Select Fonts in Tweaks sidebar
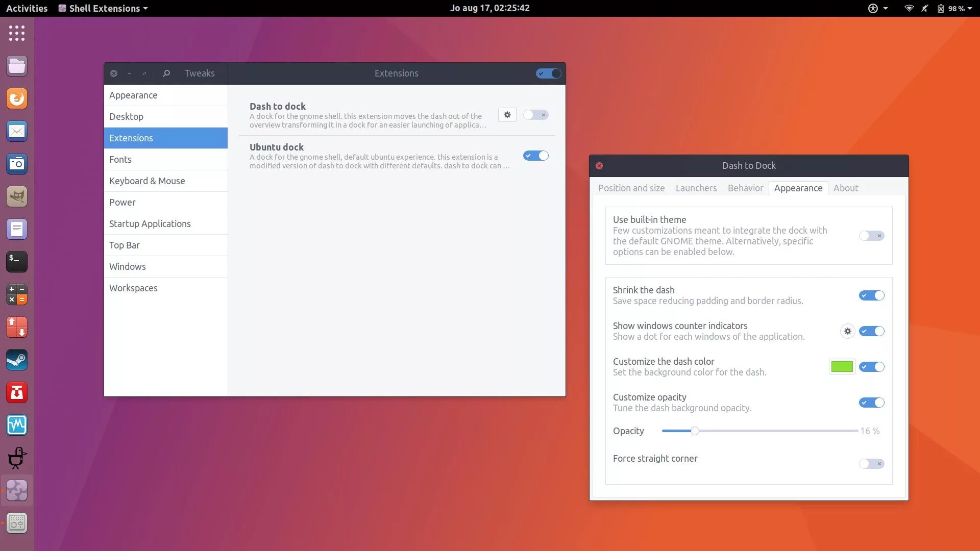 pos(120,159)
